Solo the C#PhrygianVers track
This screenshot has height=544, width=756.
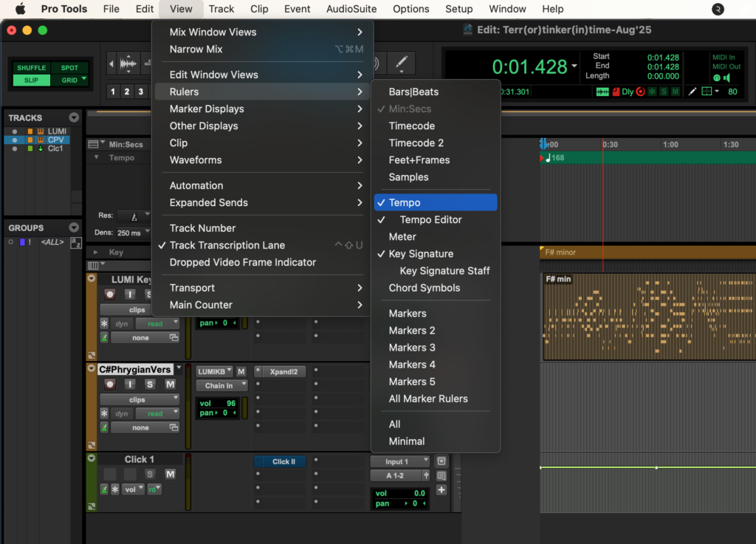[150, 384]
